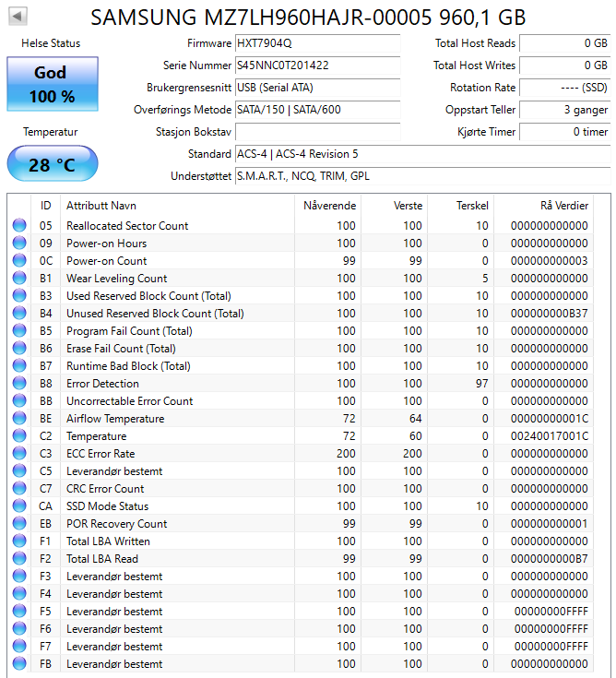Click the Rotation Rate value field
Screen dimensions: 616x678
click(x=565, y=88)
